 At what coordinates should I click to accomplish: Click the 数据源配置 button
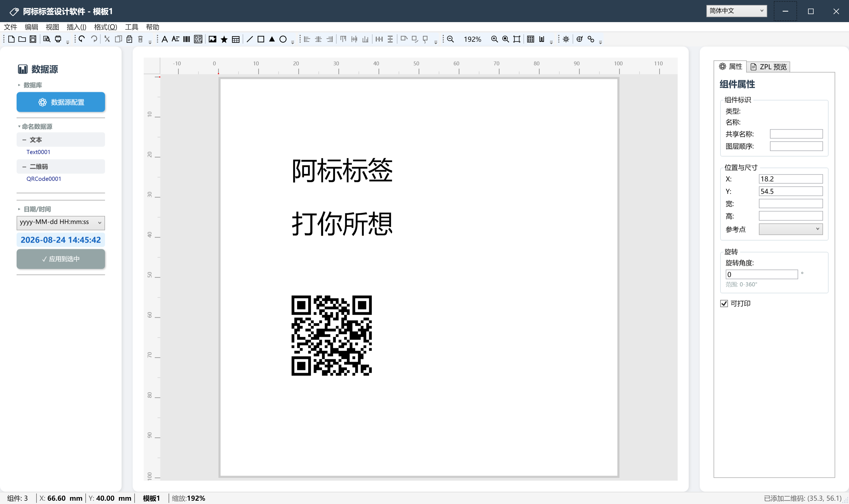coord(61,102)
